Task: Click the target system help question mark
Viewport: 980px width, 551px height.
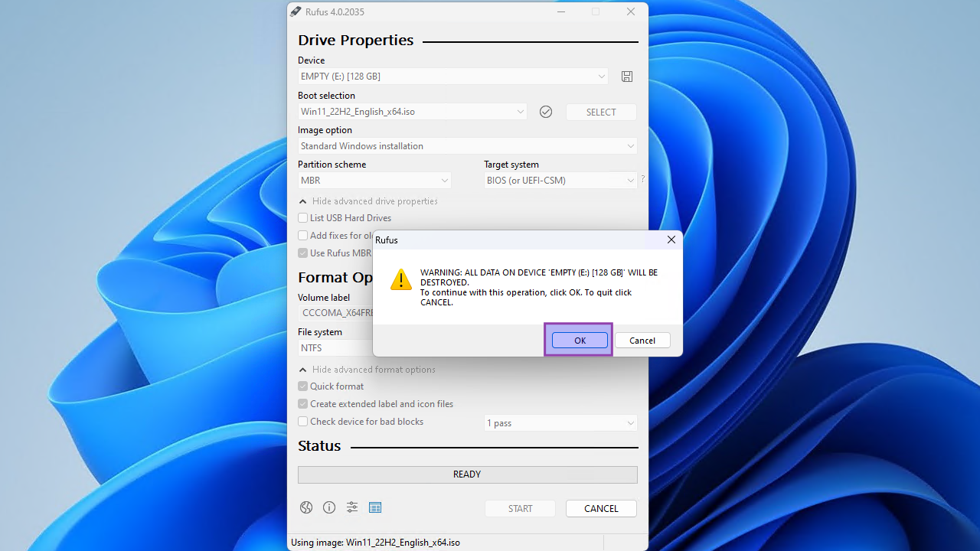Action: tap(642, 179)
